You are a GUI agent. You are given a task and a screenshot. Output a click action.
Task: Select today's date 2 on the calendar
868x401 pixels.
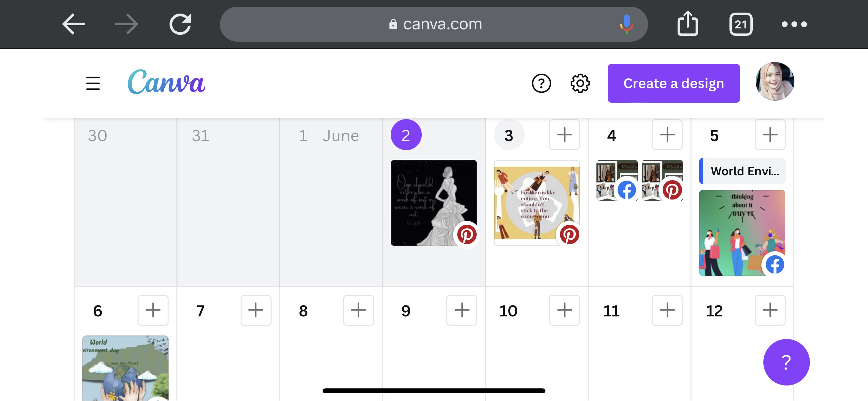[x=406, y=135]
